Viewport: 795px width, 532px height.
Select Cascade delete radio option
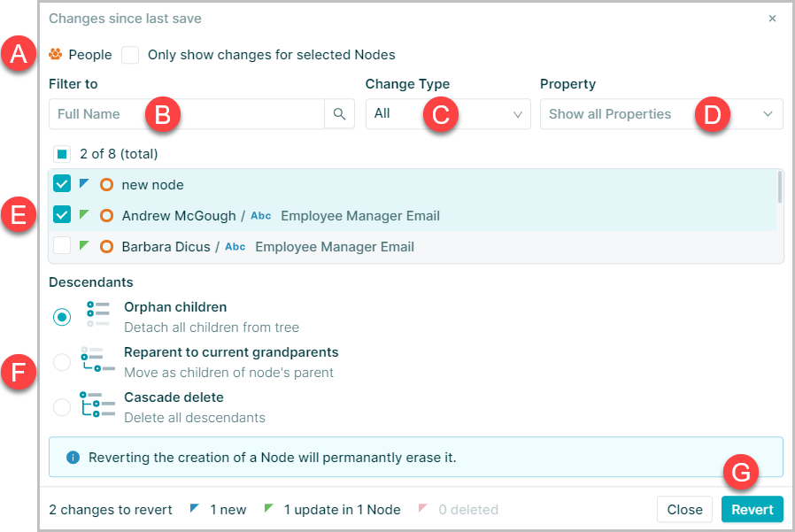[62, 406]
